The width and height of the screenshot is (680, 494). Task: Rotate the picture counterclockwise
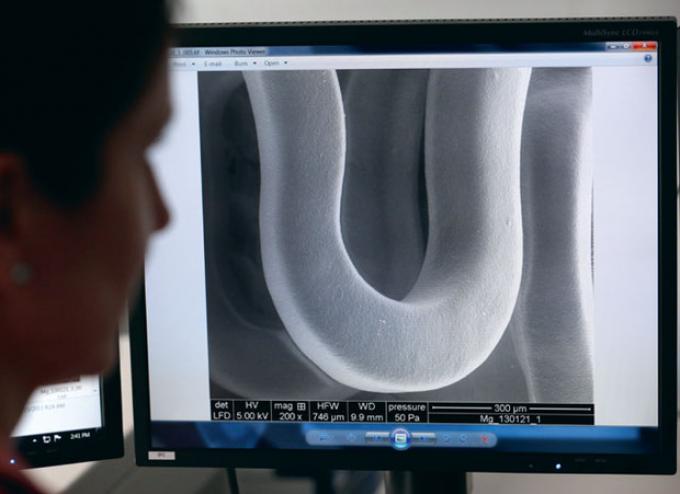click(446, 438)
